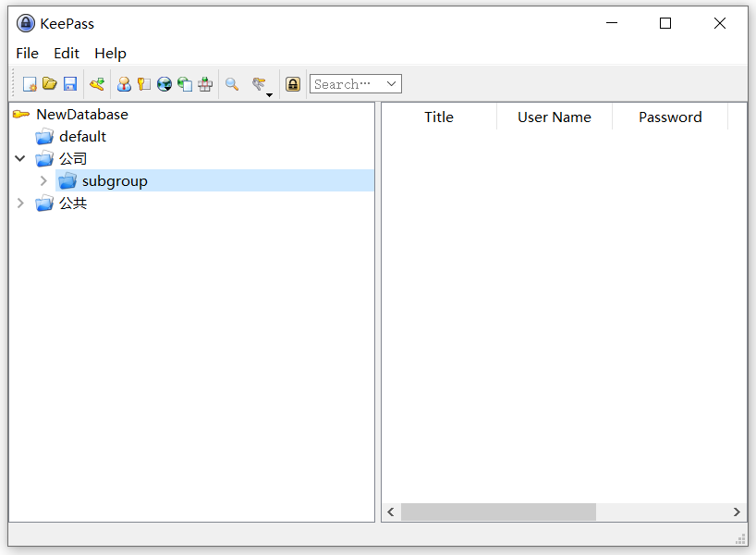Open Find with the magnifier icon
The image size is (756, 555).
[232, 84]
